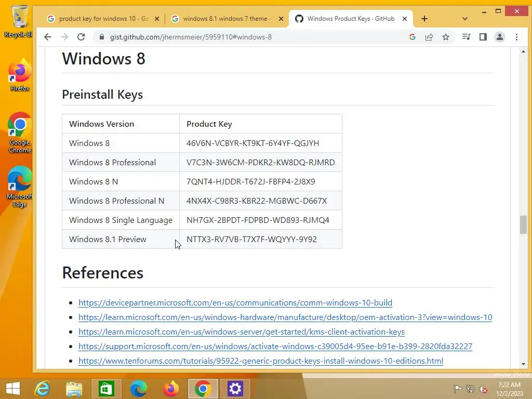Image resolution: width=532 pixels, height=399 pixels.
Task: Open the tenforums generic product keys link
Action: [261, 361]
